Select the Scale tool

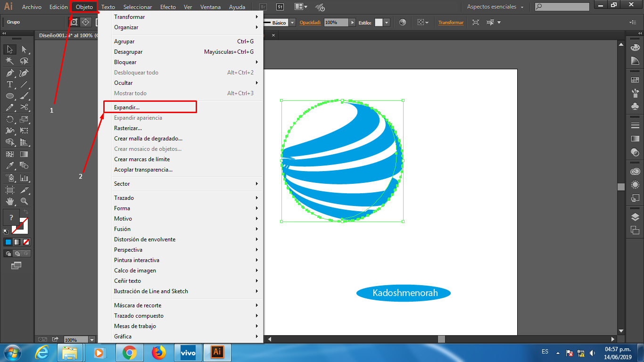pos(24,119)
